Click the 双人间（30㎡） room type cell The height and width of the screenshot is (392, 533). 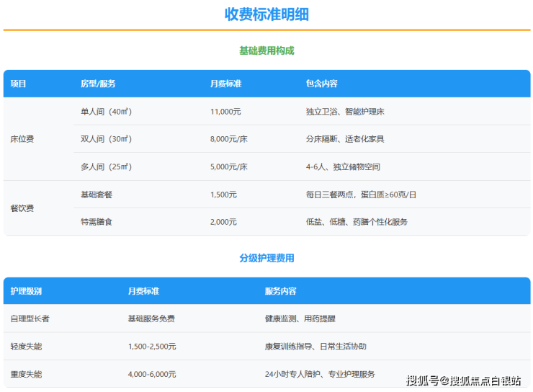click(106, 139)
